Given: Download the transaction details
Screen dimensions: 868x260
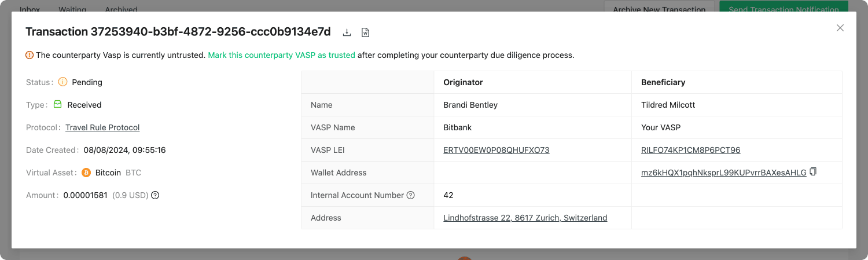Looking at the screenshot, I should pos(347,32).
